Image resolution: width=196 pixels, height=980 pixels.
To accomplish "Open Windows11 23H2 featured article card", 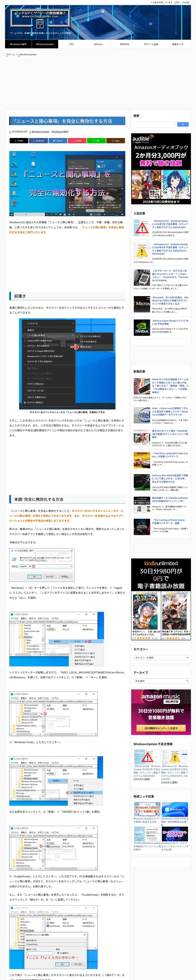I will (175, 814).
